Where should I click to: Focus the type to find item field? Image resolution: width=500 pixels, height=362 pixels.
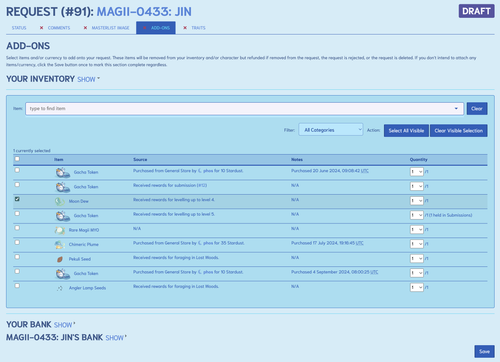click(244, 109)
